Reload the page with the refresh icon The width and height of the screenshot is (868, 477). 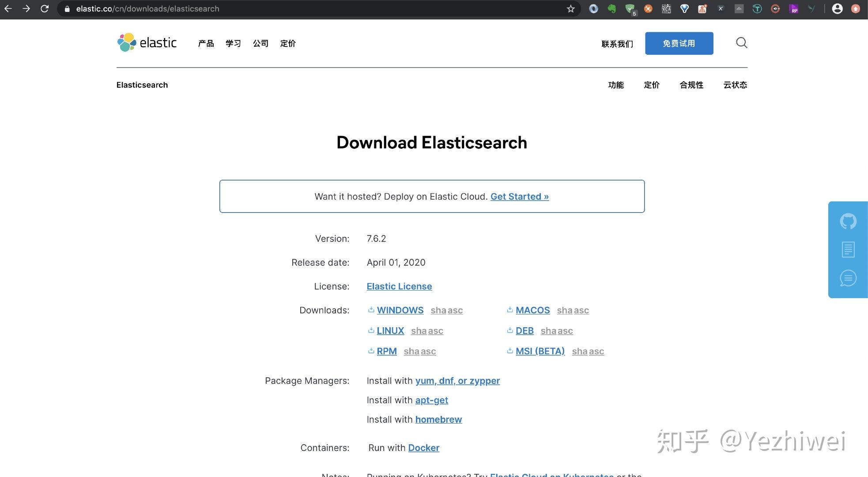(x=44, y=8)
